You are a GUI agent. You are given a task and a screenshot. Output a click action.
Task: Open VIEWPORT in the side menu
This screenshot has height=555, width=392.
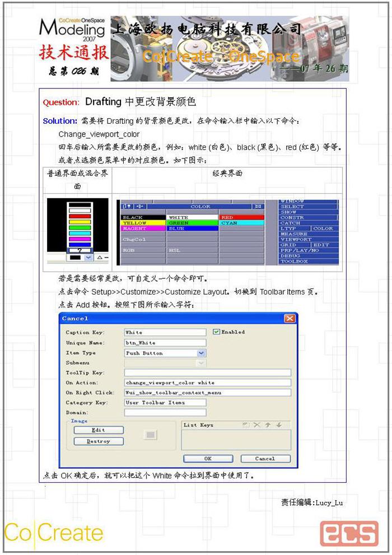click(x=308, y=239)
